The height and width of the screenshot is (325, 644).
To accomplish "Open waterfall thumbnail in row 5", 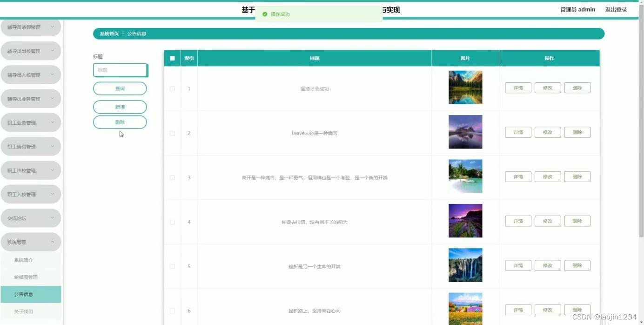I will (465, 265).
